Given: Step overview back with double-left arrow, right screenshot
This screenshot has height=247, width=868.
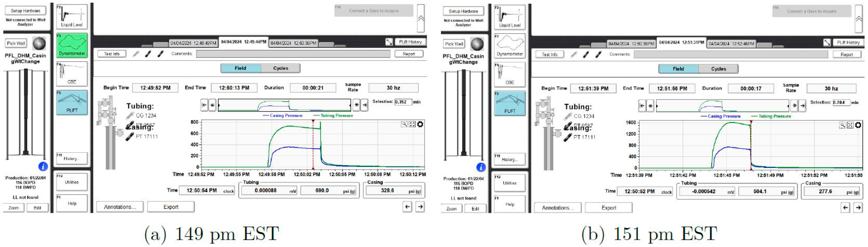Looking at the screenshot, I should tap(650, 106).
